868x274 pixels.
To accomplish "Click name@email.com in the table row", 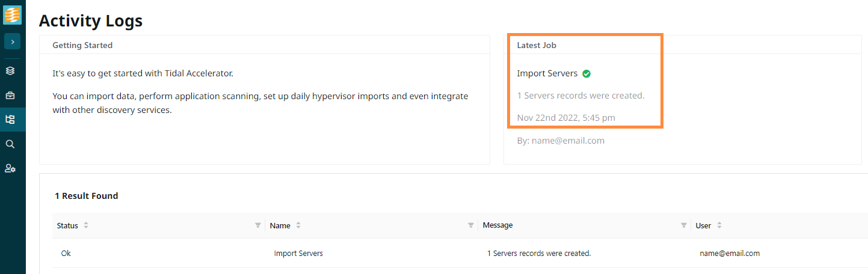I will (x=730, y=254).
